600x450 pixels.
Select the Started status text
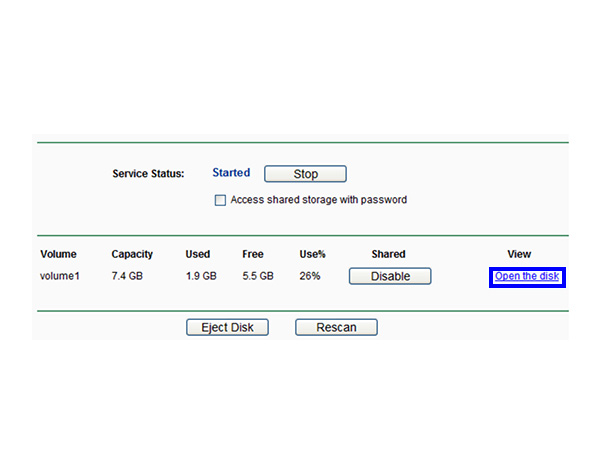coord(231,173)
